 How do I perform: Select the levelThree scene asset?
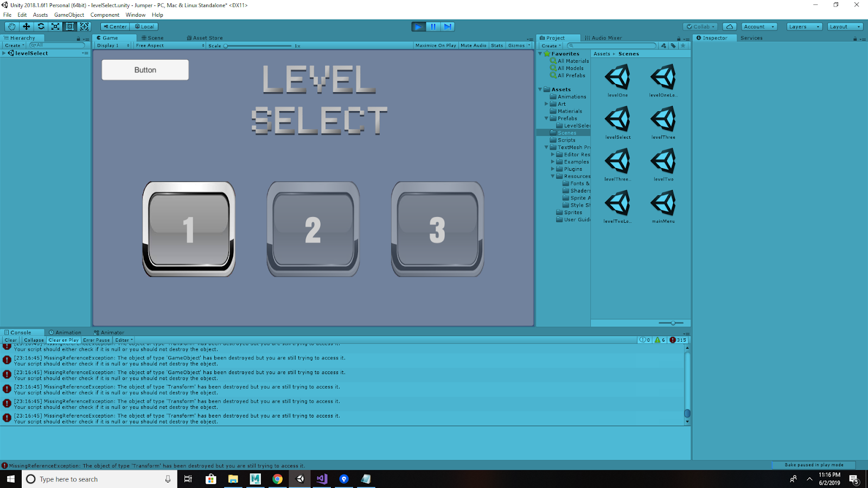click(663, 123)
